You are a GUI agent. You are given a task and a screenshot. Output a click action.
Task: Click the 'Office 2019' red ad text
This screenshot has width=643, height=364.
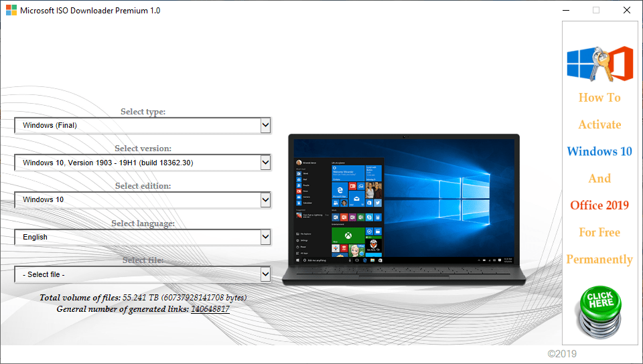tap(599, 205)
